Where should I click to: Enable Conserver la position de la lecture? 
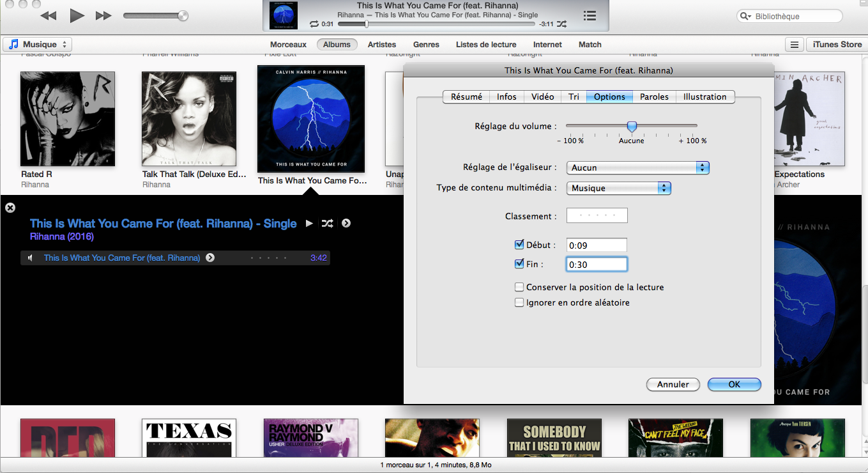[519, 287]
